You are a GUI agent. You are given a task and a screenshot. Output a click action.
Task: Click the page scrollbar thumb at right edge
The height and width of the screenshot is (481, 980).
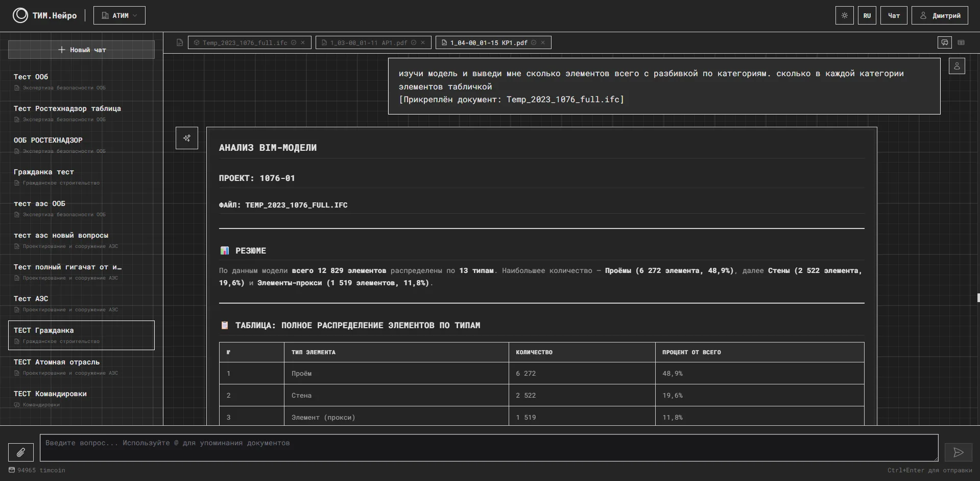(x=978, y=297)
